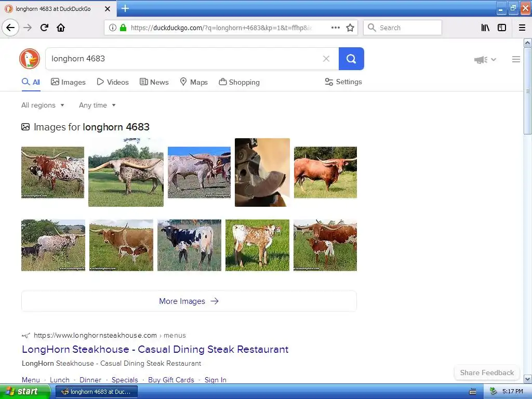This screenshot has height=399, width=532.
Task: Expand the All regions dropdown
Action: 43,105
